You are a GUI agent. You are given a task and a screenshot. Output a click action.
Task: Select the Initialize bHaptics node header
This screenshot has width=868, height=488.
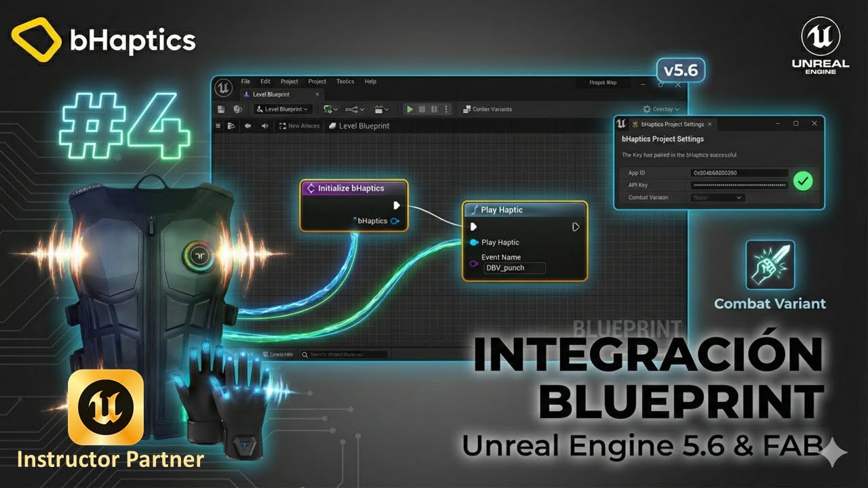coord(355,188)
